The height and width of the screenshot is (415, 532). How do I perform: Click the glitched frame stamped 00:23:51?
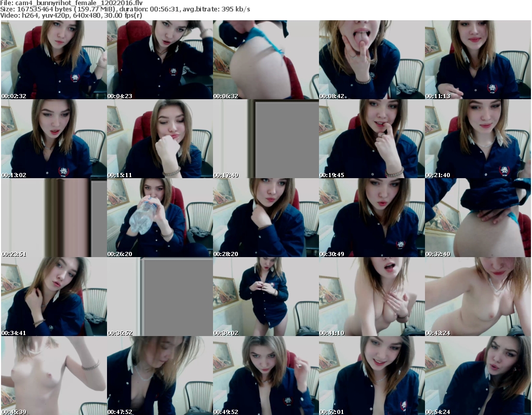click(x=54, y=218)
